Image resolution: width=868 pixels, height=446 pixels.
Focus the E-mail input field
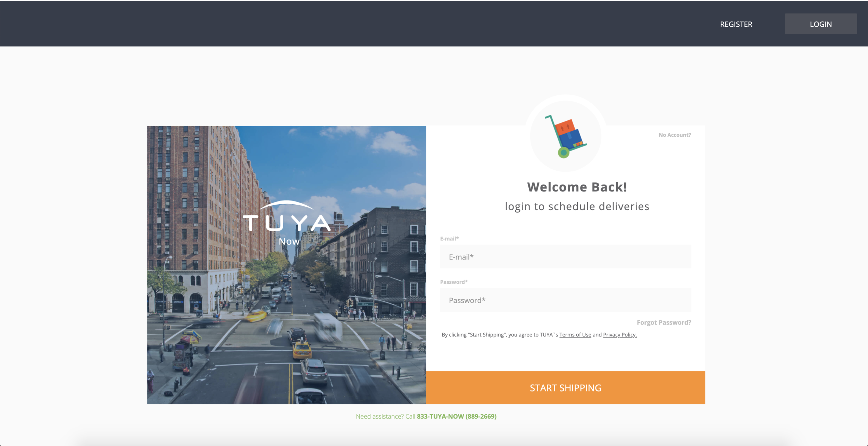click(x=566, y=257)
